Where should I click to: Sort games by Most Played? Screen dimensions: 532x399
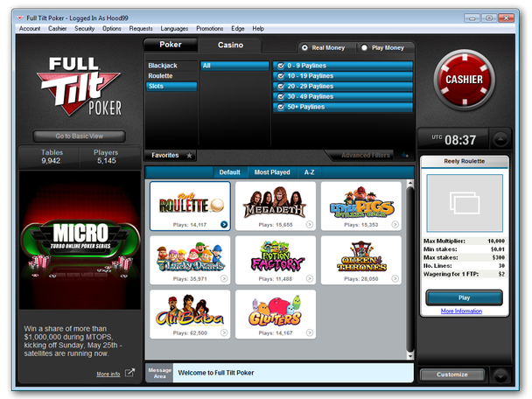tap(272, 172)
